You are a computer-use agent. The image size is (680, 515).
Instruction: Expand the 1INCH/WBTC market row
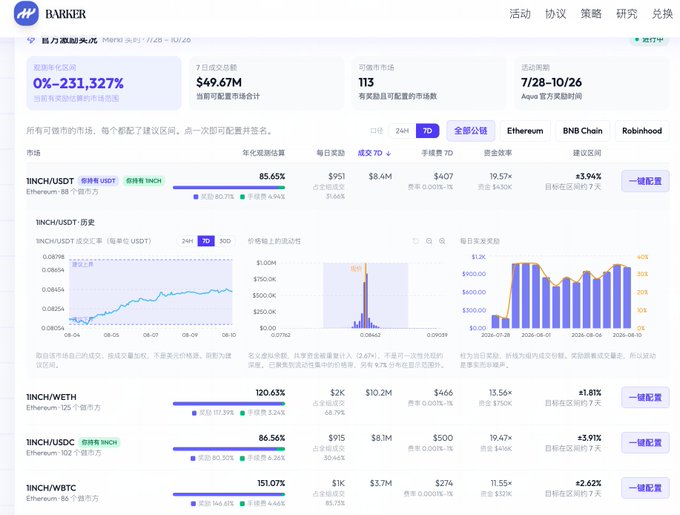(347, 492)
